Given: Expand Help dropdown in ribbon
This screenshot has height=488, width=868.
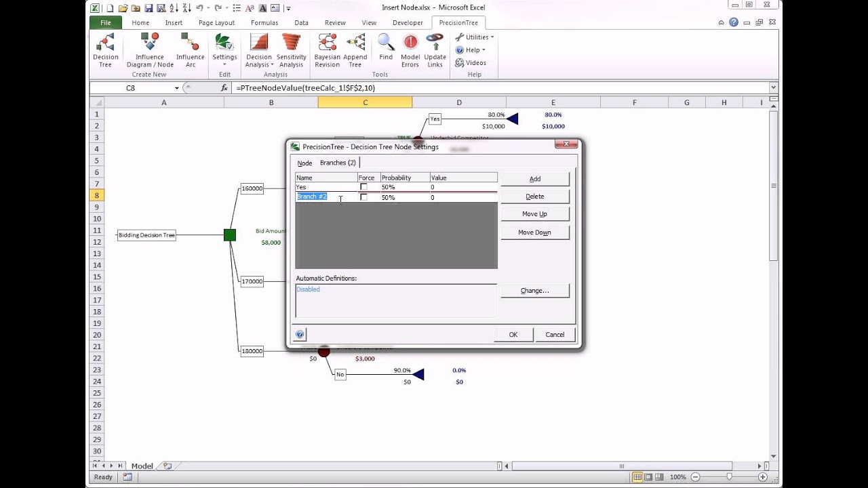Looking at the screenshot, I should [471, 49].
